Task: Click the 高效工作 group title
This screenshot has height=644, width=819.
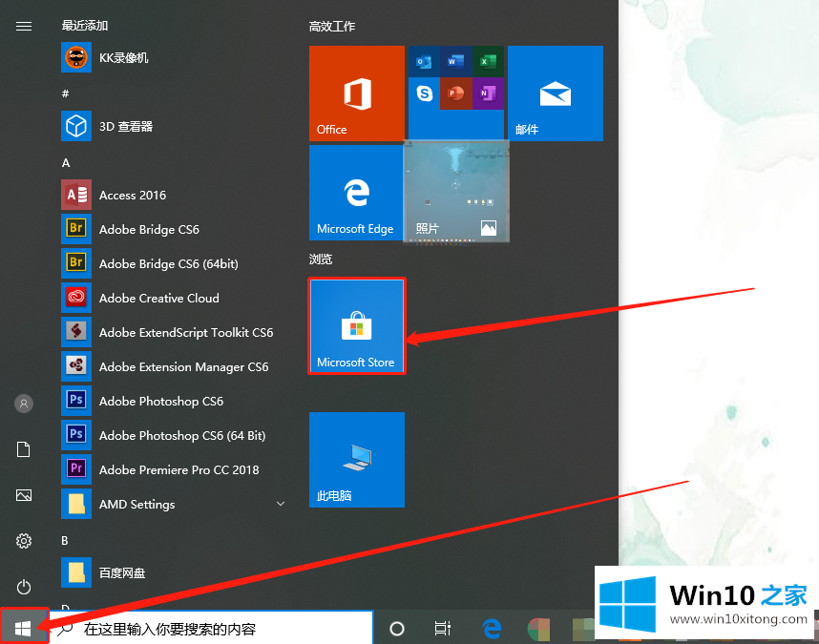Action: pos(332,26)
